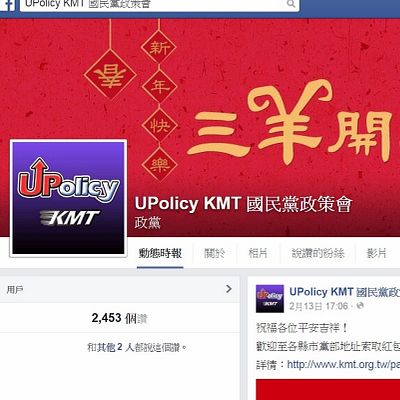The height and width of the screenshot is (400, 400).
Task: Click the Facebook logo icon
Action: [7, 5]
